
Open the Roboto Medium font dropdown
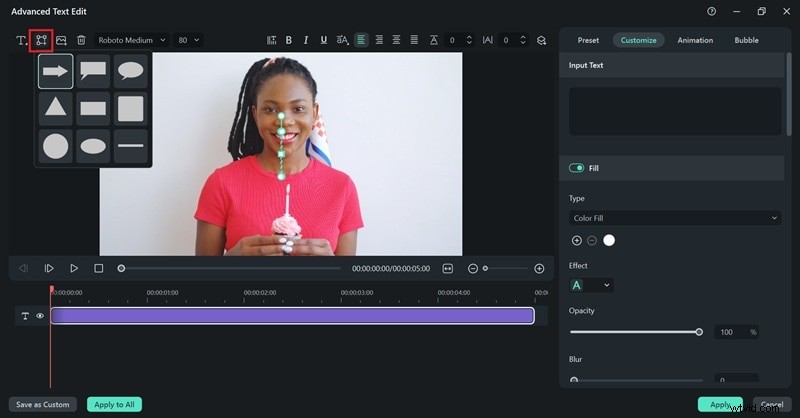pos(132,40)
